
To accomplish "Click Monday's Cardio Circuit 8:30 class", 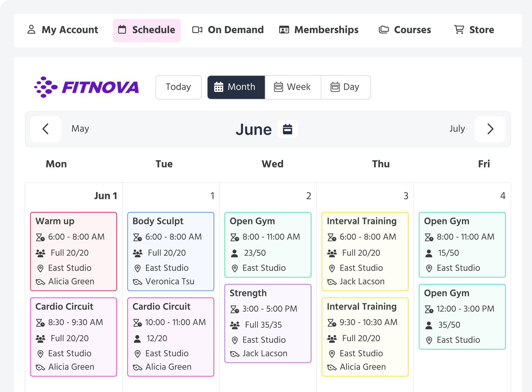I will 74,337.
